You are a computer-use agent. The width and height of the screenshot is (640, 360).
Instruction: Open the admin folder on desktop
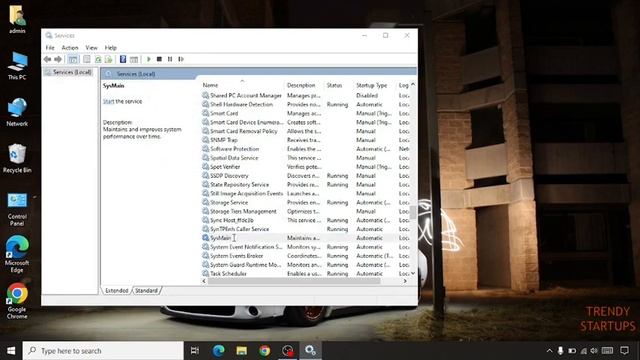pyautogui.click(x=17, y=19)
